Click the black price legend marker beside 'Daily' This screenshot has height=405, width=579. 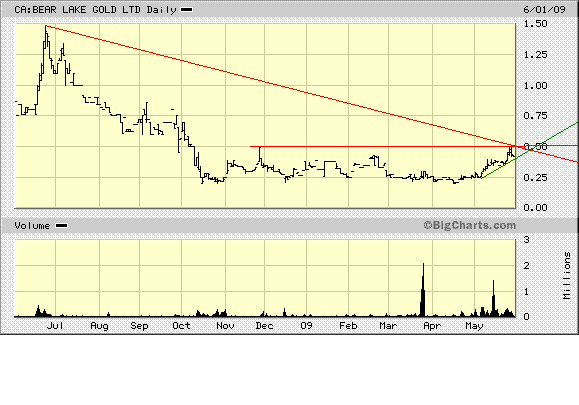(186, 10)
